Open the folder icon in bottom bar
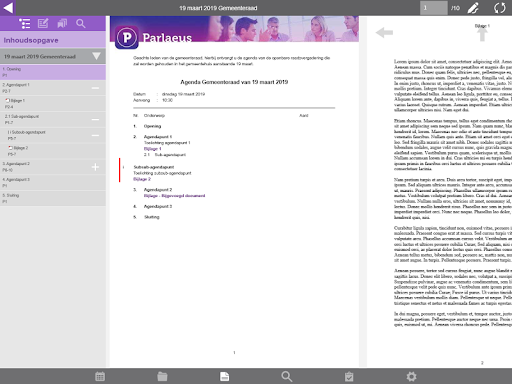 (162, 376)
